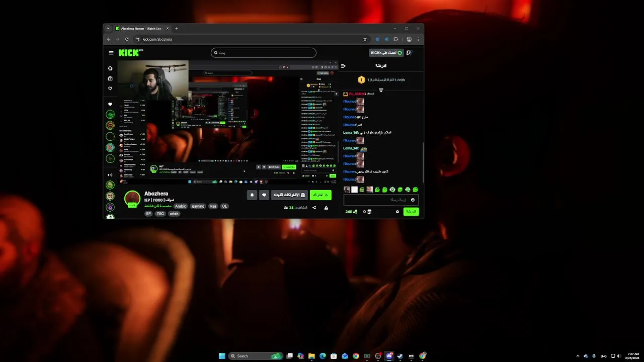The height and width of the screenshot is (362, 644).
Task: Go back in Chrome
Action: (x=109, y=39)
